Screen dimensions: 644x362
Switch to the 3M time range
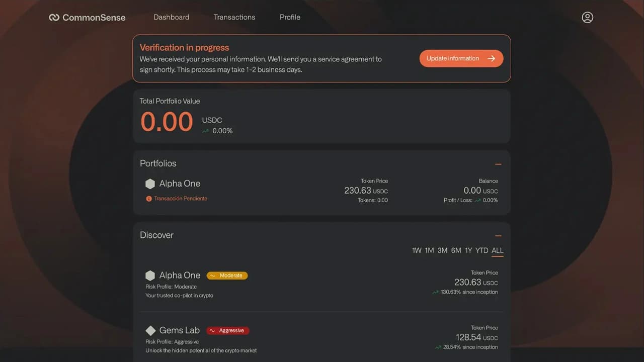pyautogui.click(x=442, y=250)
